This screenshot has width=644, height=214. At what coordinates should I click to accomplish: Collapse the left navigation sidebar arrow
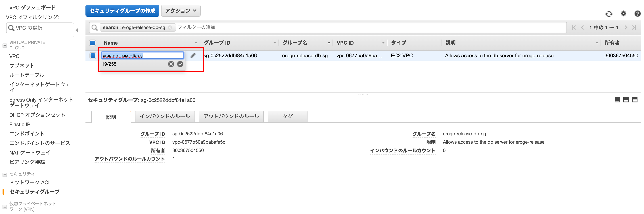pos(77,30)
